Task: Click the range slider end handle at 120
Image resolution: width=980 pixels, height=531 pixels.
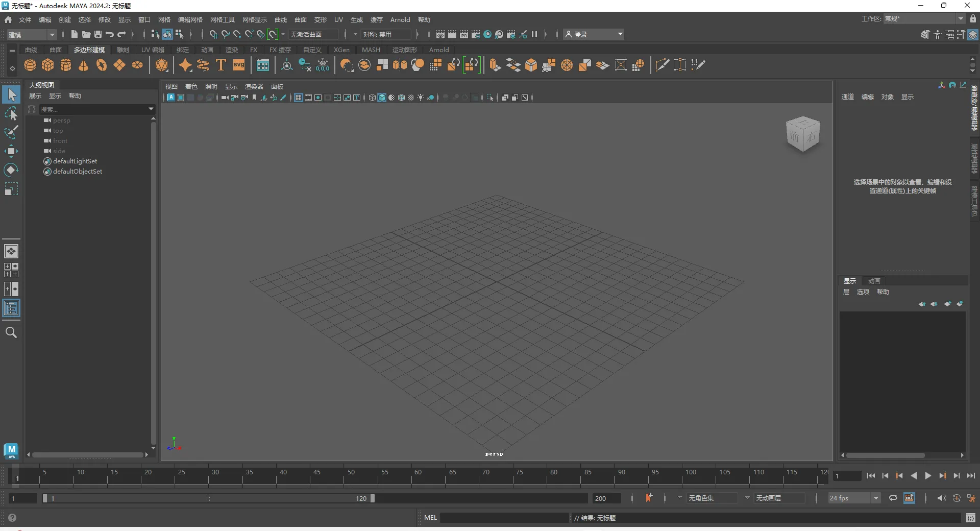Action: [x=373, y=498]
